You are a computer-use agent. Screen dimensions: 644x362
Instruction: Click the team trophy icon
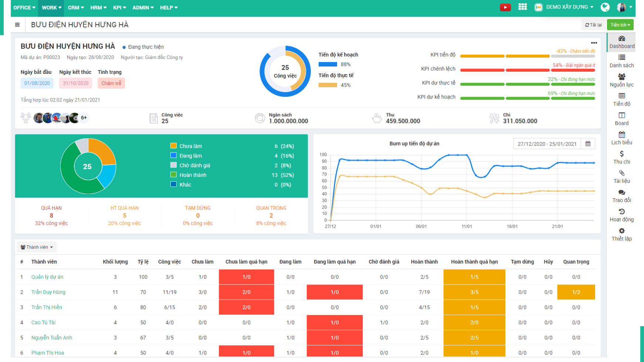pos(26,118)
